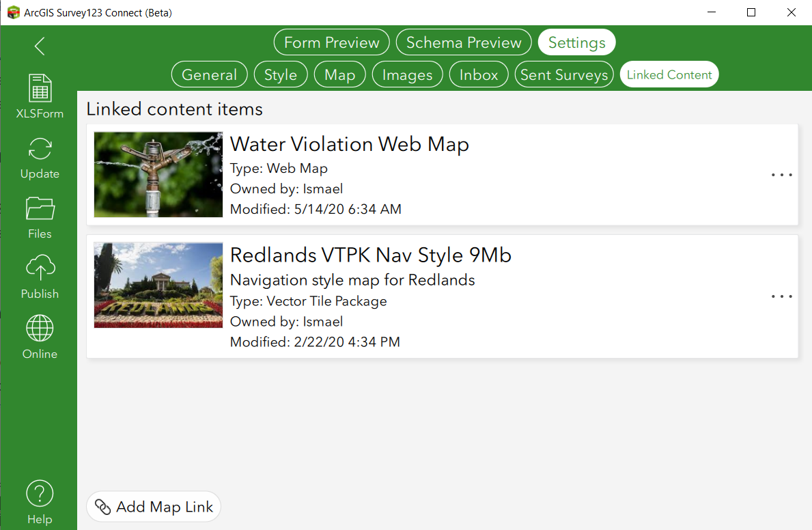Select the Linked Content tab
Screen dimensions: 812x530
point(669,74)
